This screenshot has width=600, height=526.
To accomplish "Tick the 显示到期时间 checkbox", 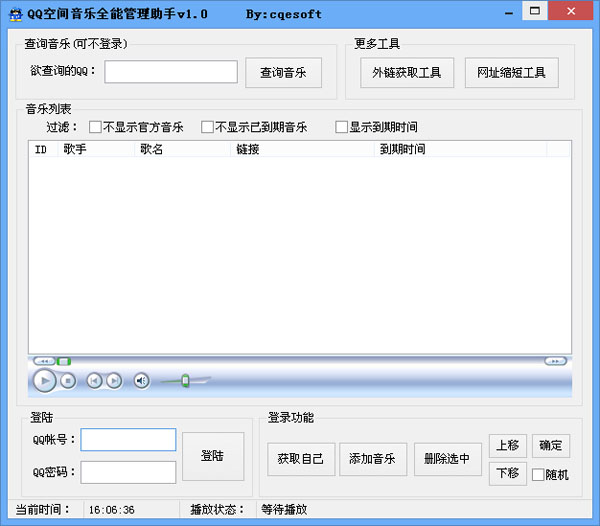I will pyautogui.click(x=341, y=127).
